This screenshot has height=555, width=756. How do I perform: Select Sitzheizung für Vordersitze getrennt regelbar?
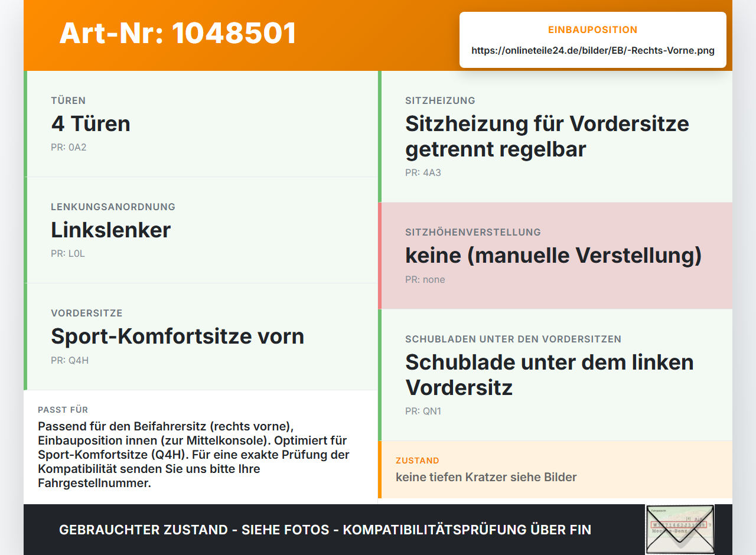coord(547,136)
